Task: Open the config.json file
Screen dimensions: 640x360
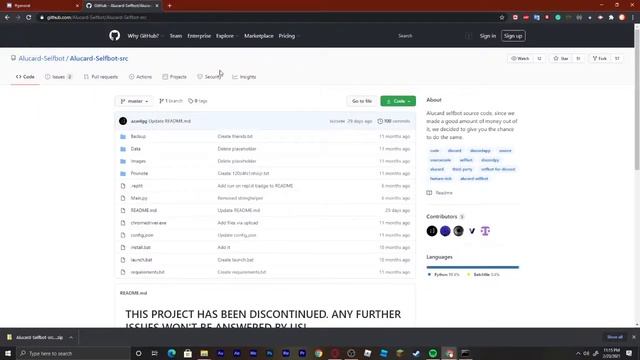Action: tap(142, 235)
